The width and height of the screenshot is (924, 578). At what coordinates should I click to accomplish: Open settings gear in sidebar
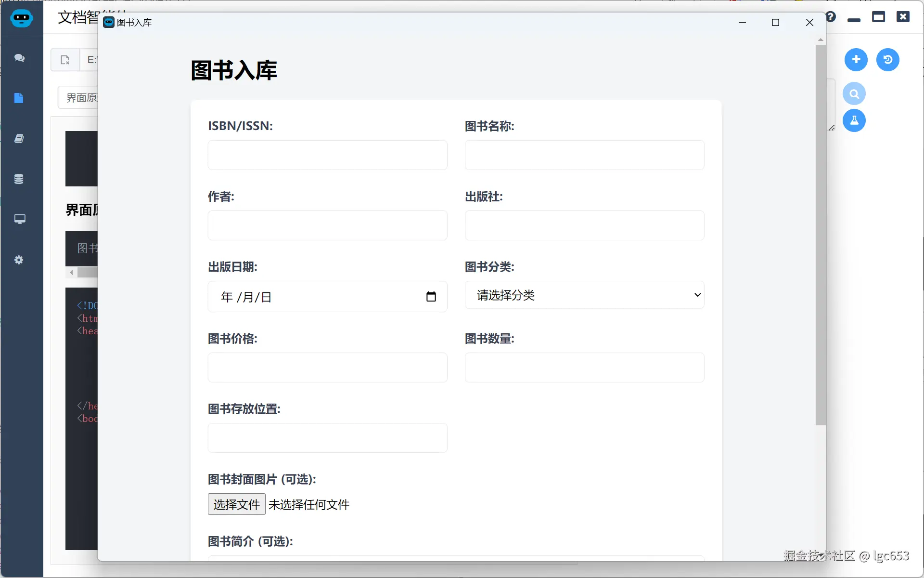pyautogui.click(x=19, y=260)
